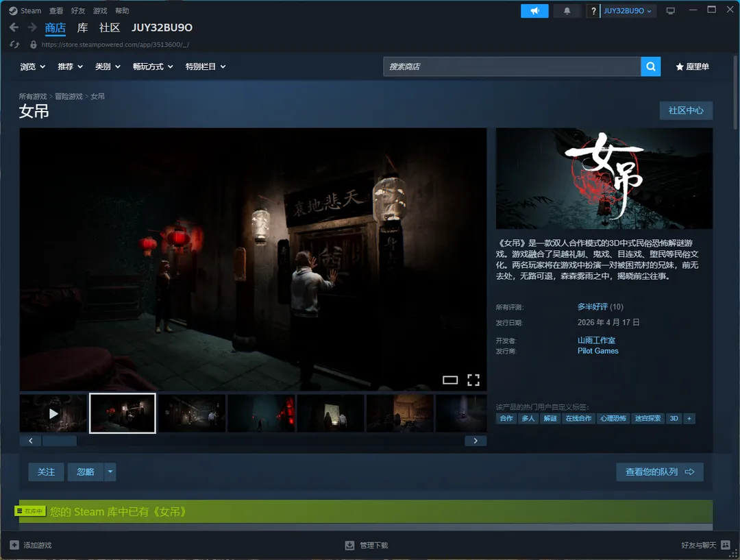Image resolution: width=740 pixels, height=560 pixels.
Task: Click the 社区中心 button
Action: 686,110
